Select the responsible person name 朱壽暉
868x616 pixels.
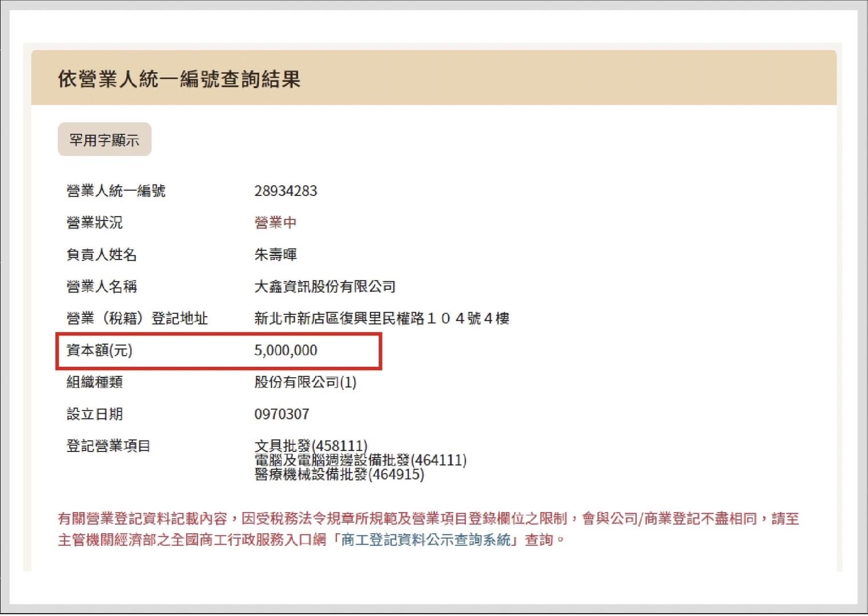275,254
